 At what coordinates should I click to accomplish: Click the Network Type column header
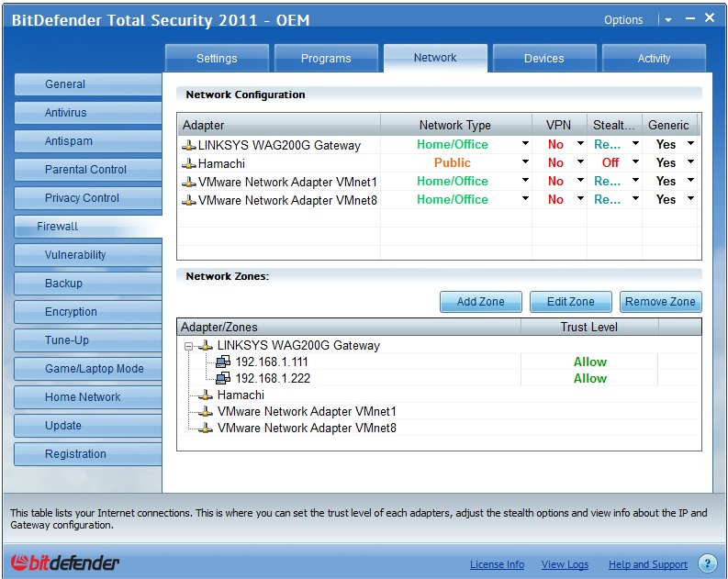455,125
